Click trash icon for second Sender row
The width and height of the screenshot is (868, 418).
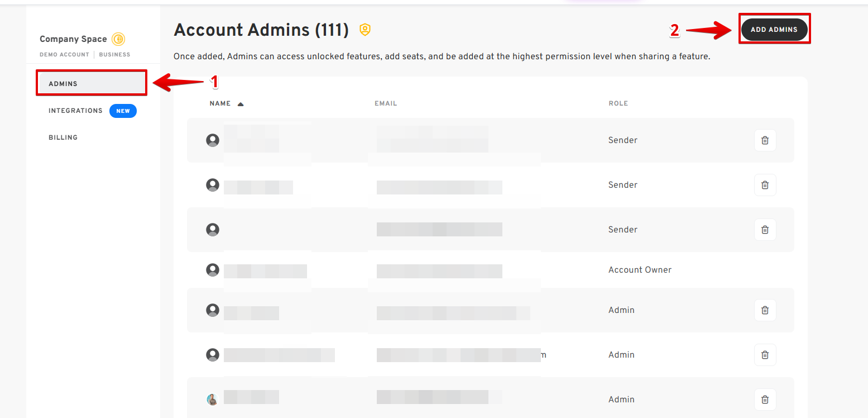point(765,185)
